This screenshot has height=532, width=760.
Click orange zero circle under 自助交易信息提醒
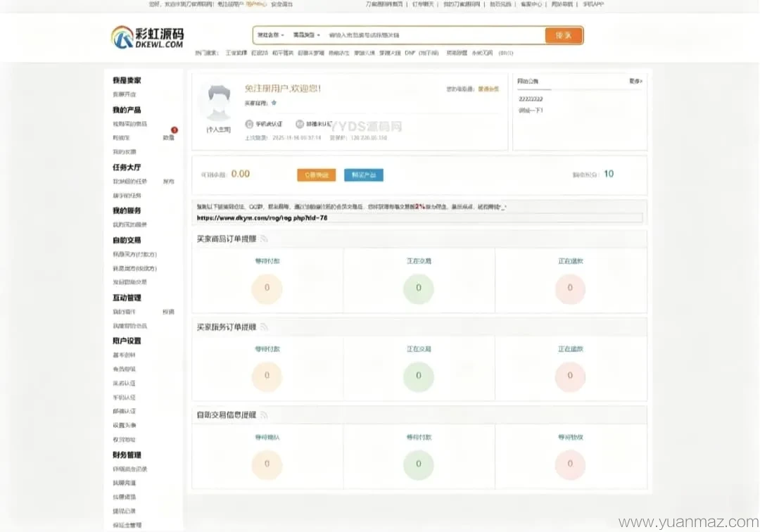click(267, 464)
